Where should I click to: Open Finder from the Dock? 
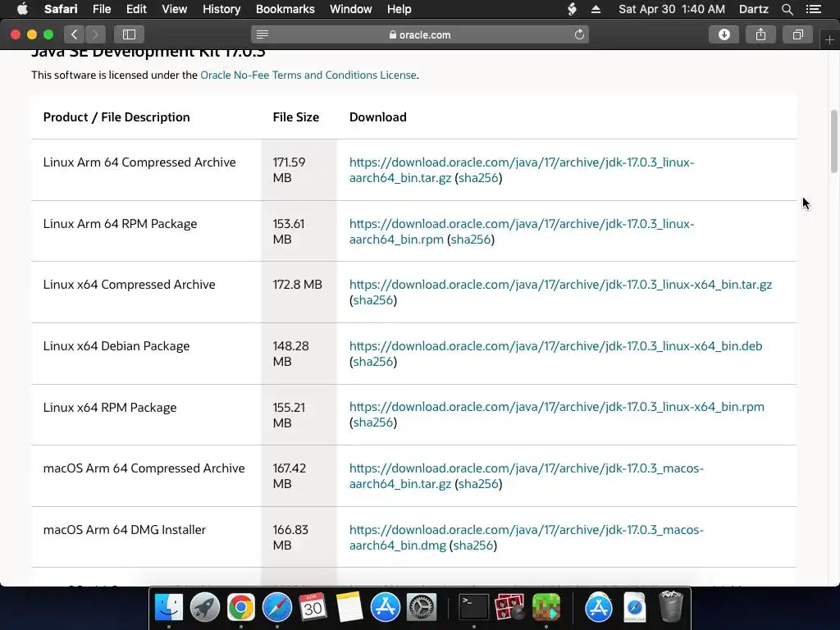click(x=169, y=608)
